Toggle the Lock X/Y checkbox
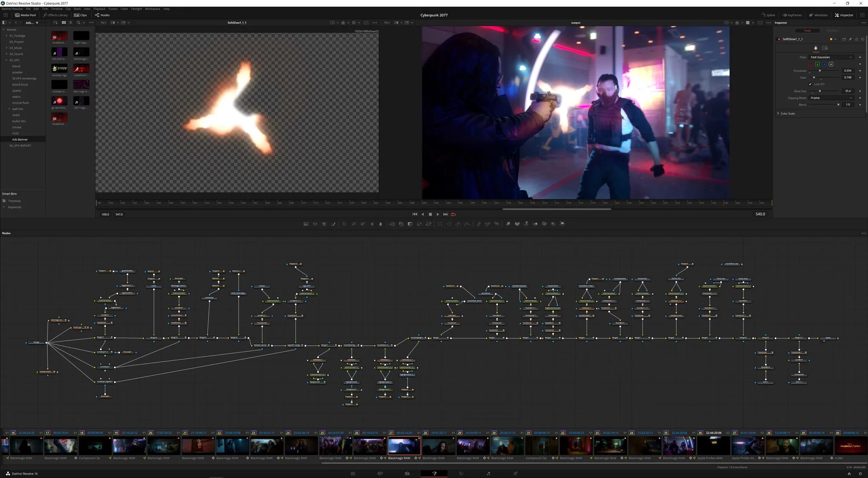This screenshot has height=478, width=868. pos(810,84)
